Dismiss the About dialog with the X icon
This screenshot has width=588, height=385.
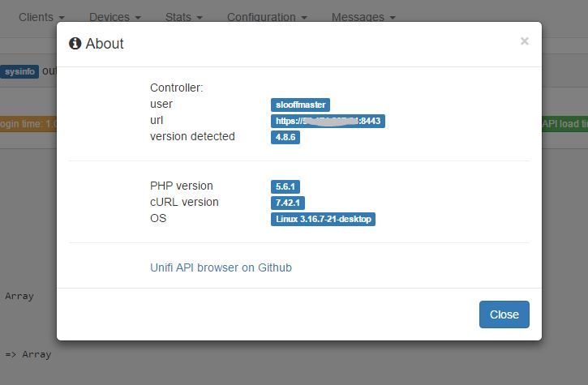524,41
